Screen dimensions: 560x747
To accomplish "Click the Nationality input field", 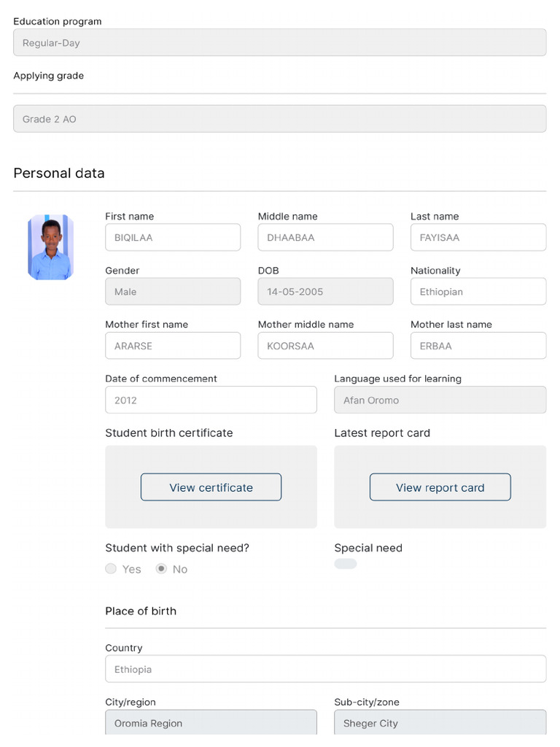I will click(x=478, y=292).
